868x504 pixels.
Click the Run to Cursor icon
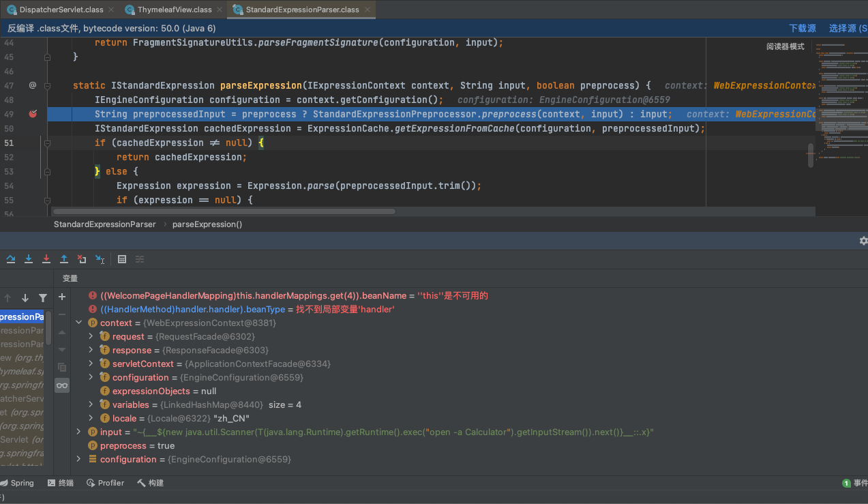coord(100,259)
